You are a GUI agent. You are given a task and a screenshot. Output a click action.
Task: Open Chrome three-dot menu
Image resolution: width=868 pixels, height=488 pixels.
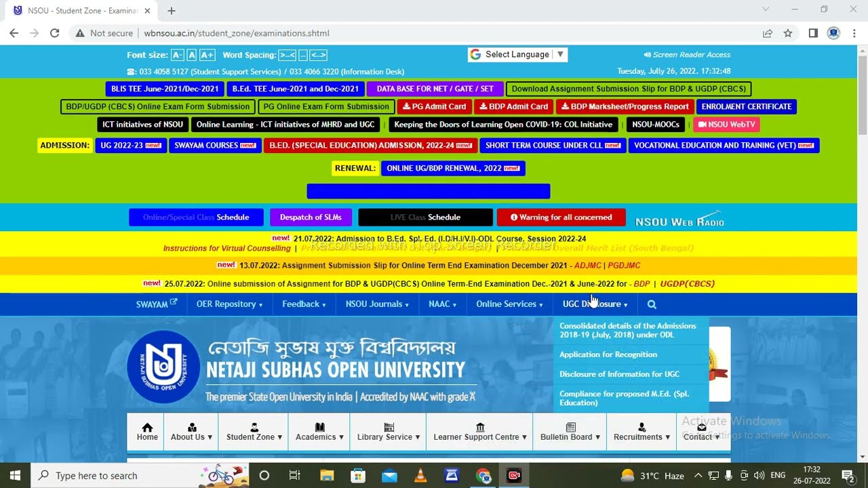pyautogui.click(x=854, y=33)
